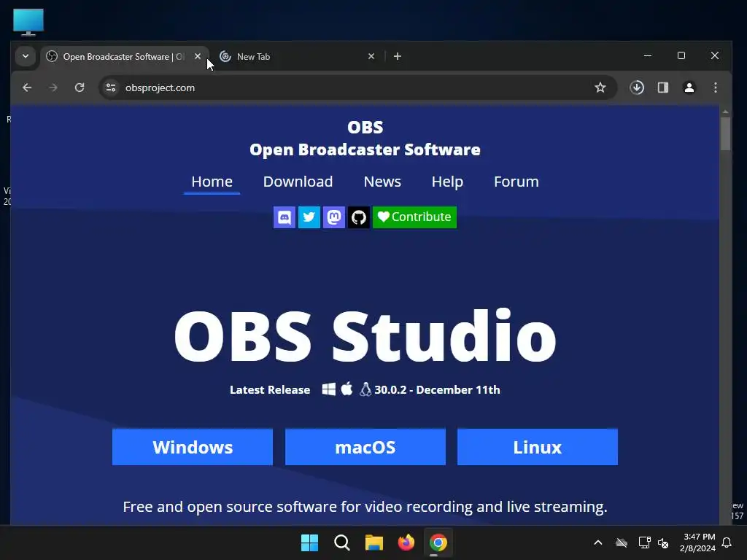747x560 pixels.
Task: Open the Chrome three-dot menu
Action: pyautogui.click(x=716, y=87)
